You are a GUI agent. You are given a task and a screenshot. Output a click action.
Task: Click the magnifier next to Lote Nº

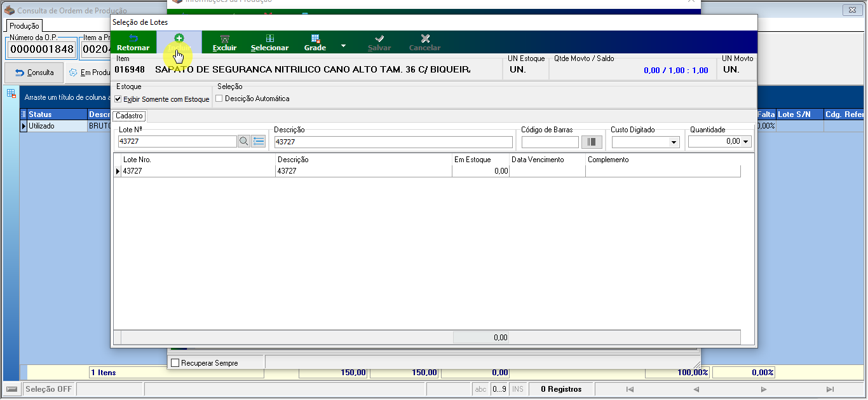(244, 142)
